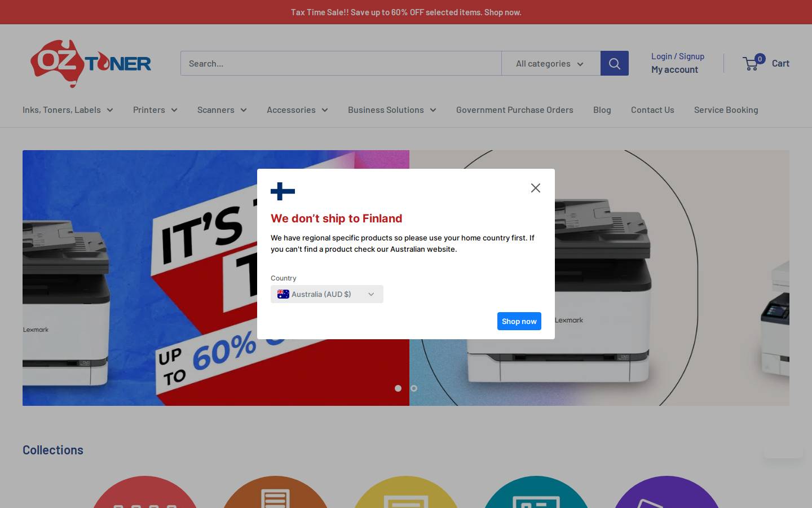
Task: Open My account
Action: click(674, 69)
